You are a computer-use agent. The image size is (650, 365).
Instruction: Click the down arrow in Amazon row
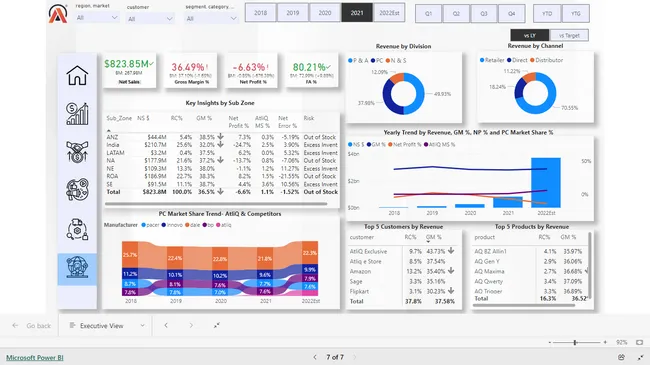pyautogui.click(x=451, y=271)
